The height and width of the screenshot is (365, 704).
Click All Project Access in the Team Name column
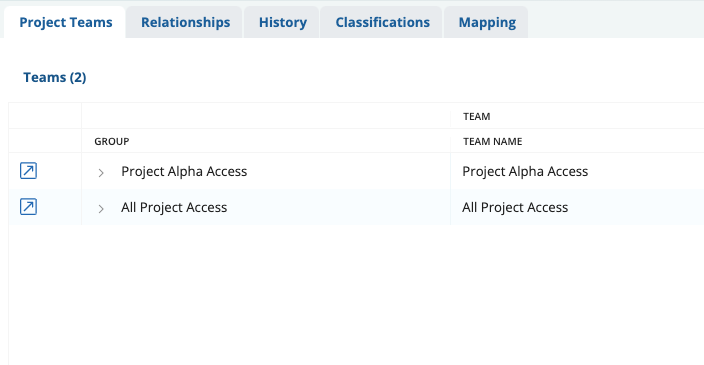point(515,207)
